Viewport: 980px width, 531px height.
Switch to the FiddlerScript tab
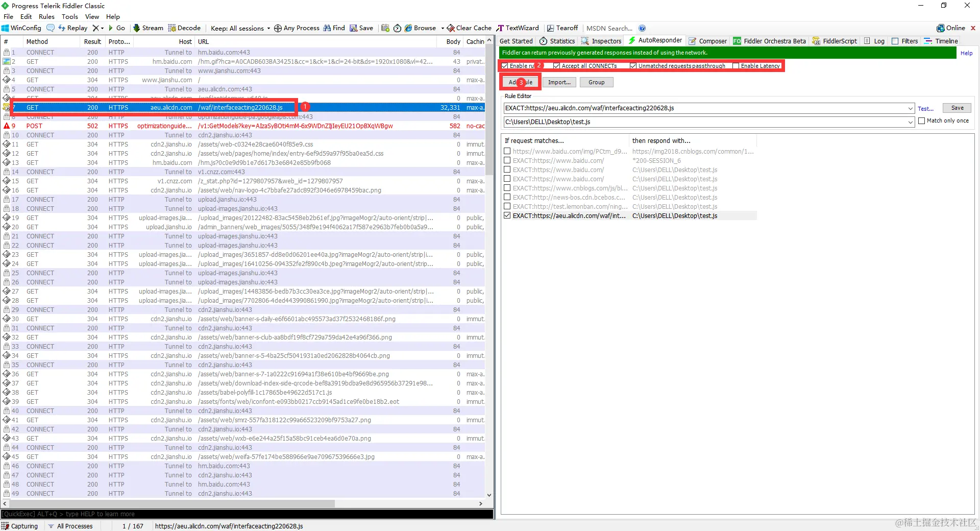pos(835,41)
